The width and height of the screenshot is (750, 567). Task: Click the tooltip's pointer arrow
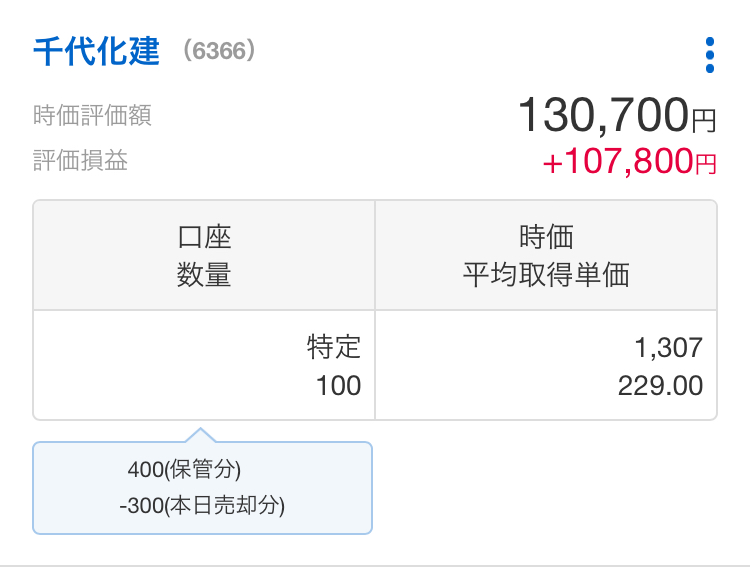200,435
